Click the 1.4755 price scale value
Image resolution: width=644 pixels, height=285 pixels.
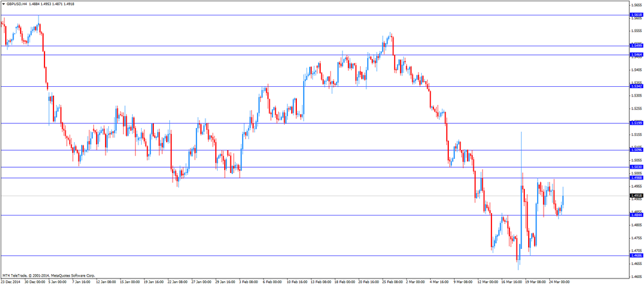click(636, 238)
